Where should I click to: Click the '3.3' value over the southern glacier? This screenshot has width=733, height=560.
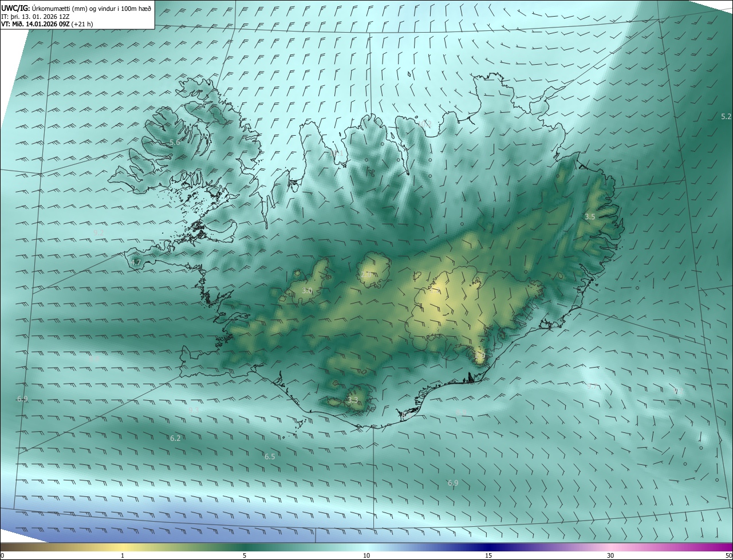pos(353,400)
